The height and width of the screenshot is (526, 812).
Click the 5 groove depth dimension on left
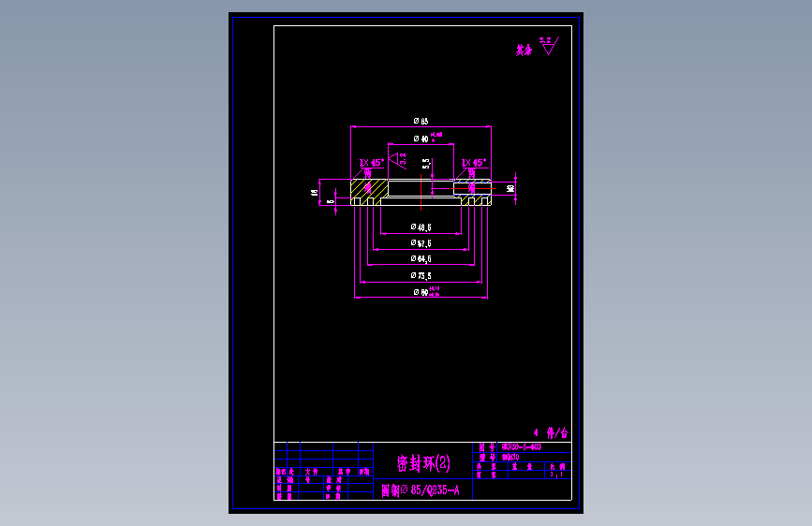[331, 201]
